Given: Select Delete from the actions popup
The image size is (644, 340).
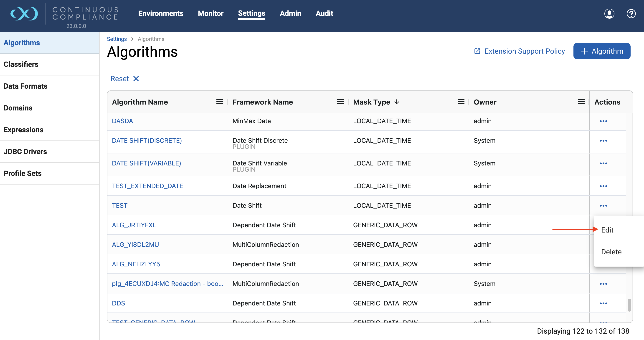Looking at the screenshot, I should point(611,252).
